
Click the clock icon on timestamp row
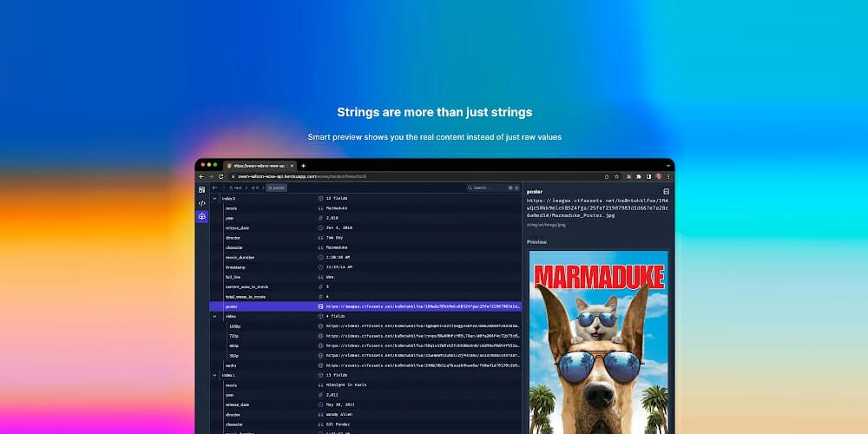point(320,266)
